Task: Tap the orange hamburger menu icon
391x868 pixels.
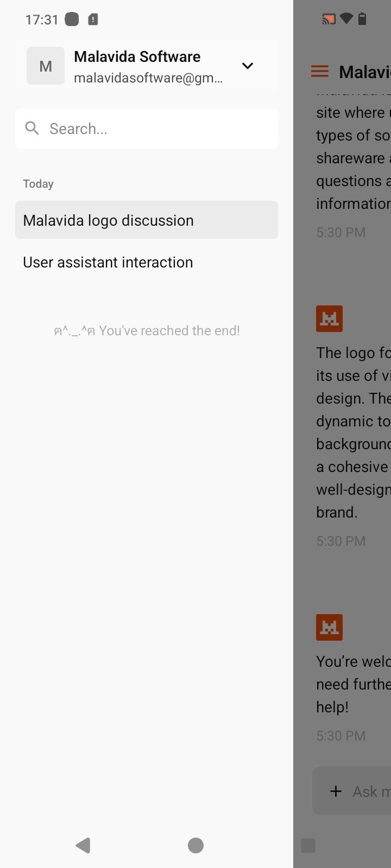Action: pos(320,71)
